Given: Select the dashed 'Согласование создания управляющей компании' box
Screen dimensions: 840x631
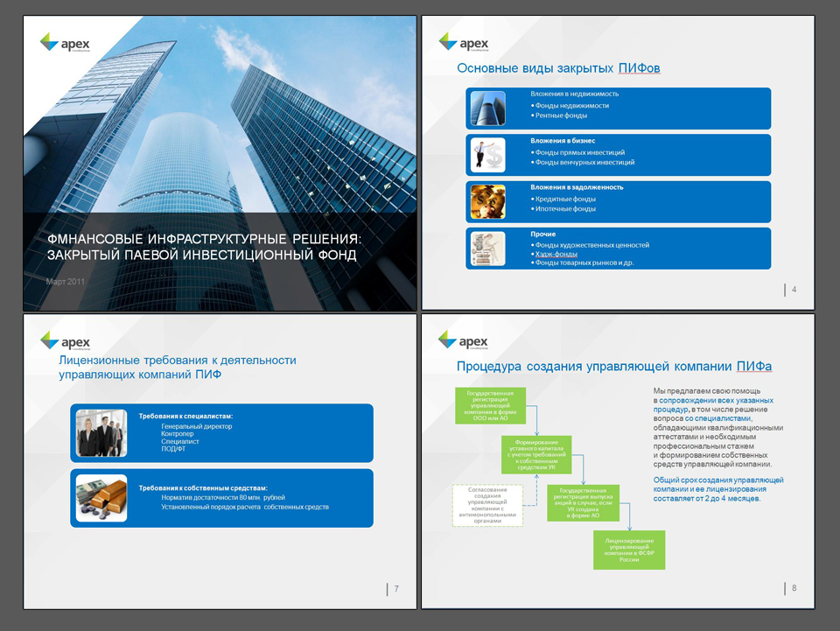Looking at the screenshot, I should (487, 505).
